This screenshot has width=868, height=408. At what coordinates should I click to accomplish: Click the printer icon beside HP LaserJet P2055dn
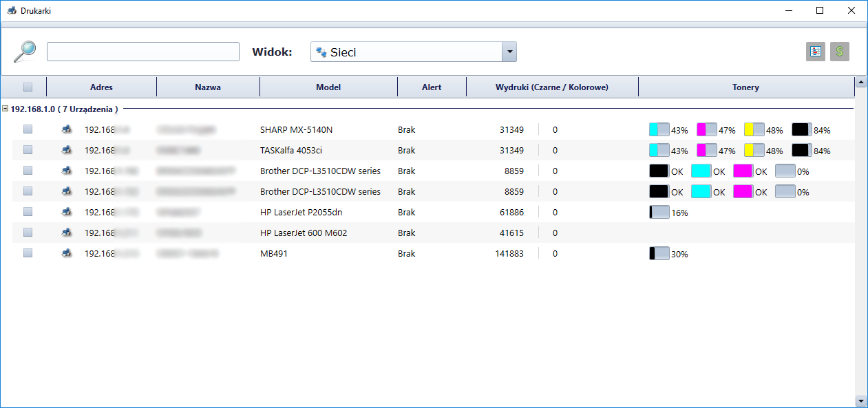click(67, 212)
